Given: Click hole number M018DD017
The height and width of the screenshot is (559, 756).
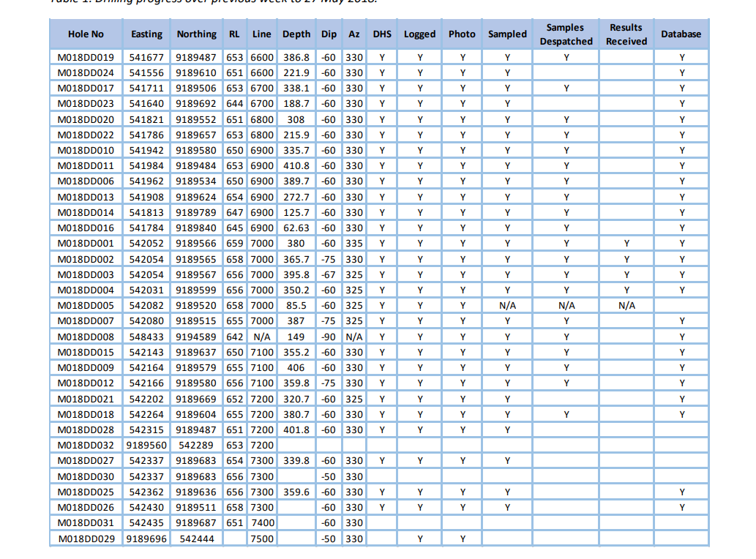Looking at the screenshot, I should click(86, 89).
